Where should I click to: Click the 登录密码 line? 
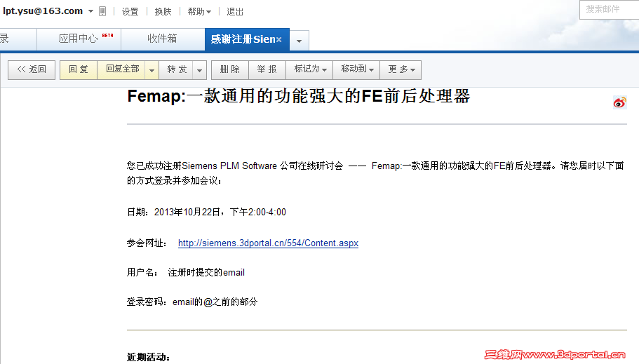[x=192, y=302]
